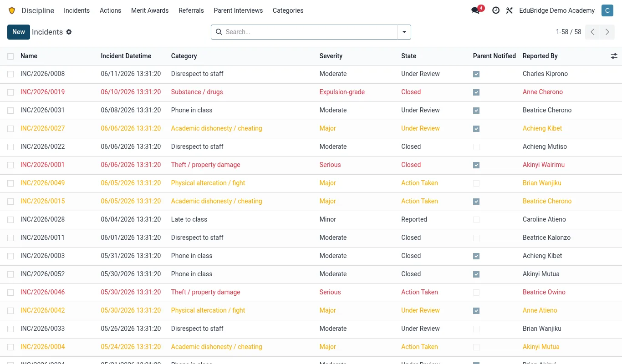This screenshot has height=364, width=622.
Task: Click Late to class category cell
Action: 189,219
